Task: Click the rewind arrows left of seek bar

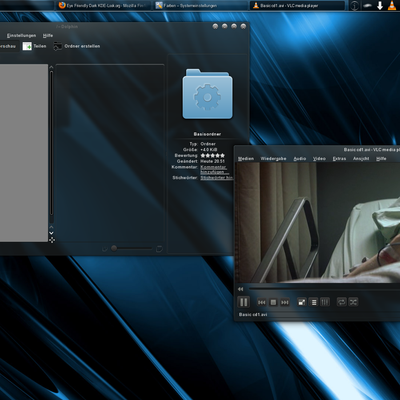Action: point(241,289)
